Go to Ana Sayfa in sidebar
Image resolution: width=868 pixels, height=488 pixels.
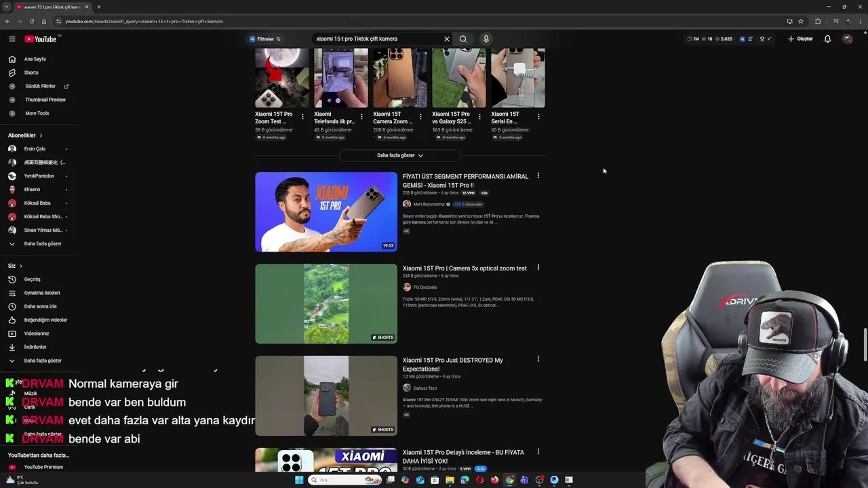(35, 59)
